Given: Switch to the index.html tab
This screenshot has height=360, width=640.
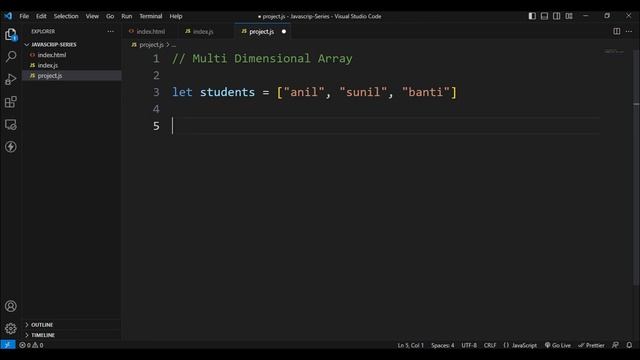Looking at the screenshot, I should (150, 31).
